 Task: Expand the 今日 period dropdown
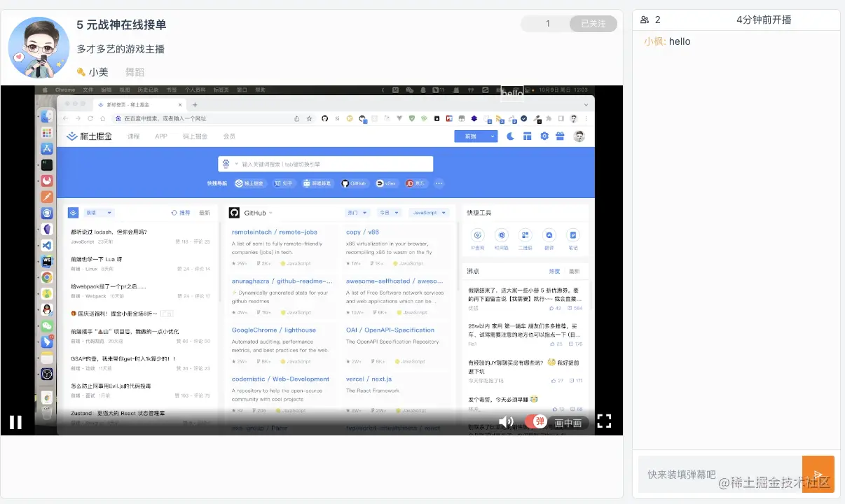coord(388,212)
